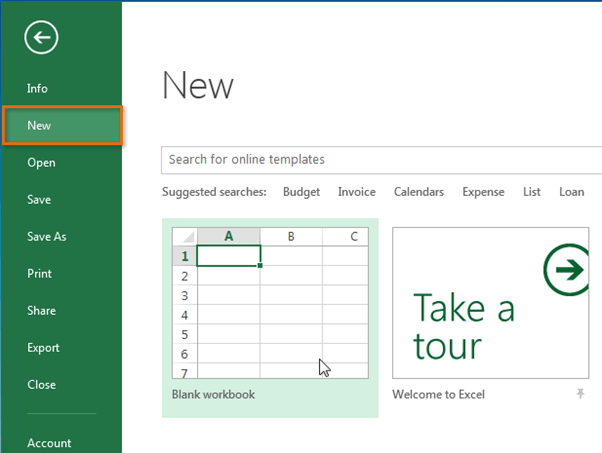Open the Share page
This screenshot has width=602, height=453.
41,311
